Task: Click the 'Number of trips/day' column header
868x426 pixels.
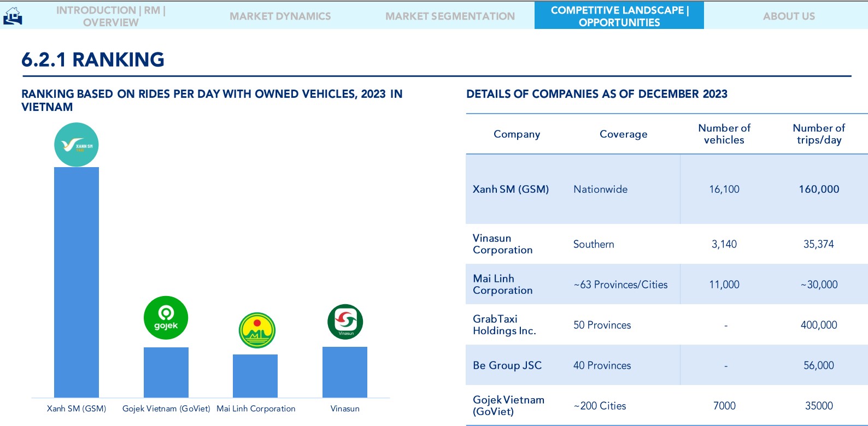Action: [x=819, y=134]
